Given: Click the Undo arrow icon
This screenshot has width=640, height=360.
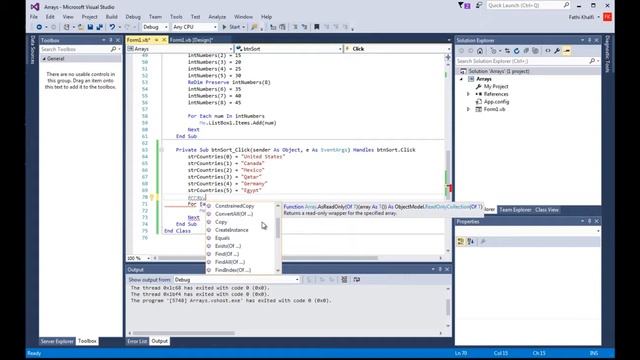Looking at the screenshot, I should tap(112, 27).
